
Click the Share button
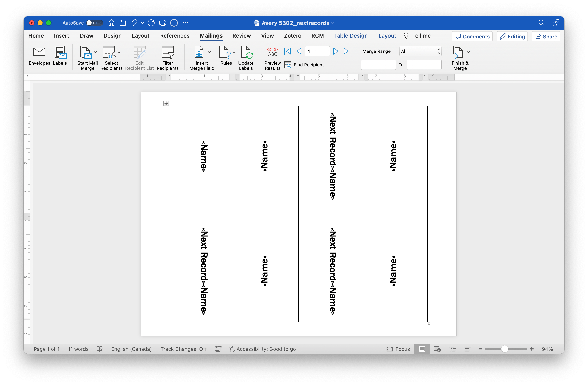(x=546, y=37)
